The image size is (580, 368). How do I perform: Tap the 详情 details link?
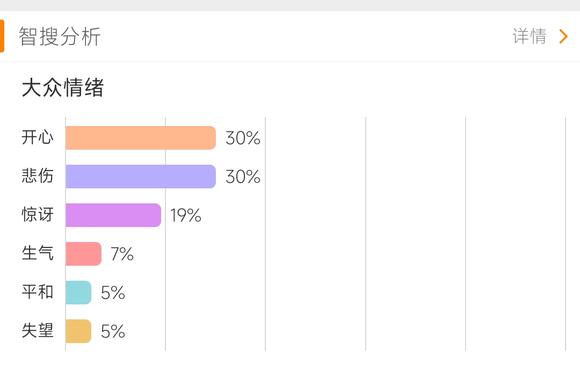click(529, 36)
